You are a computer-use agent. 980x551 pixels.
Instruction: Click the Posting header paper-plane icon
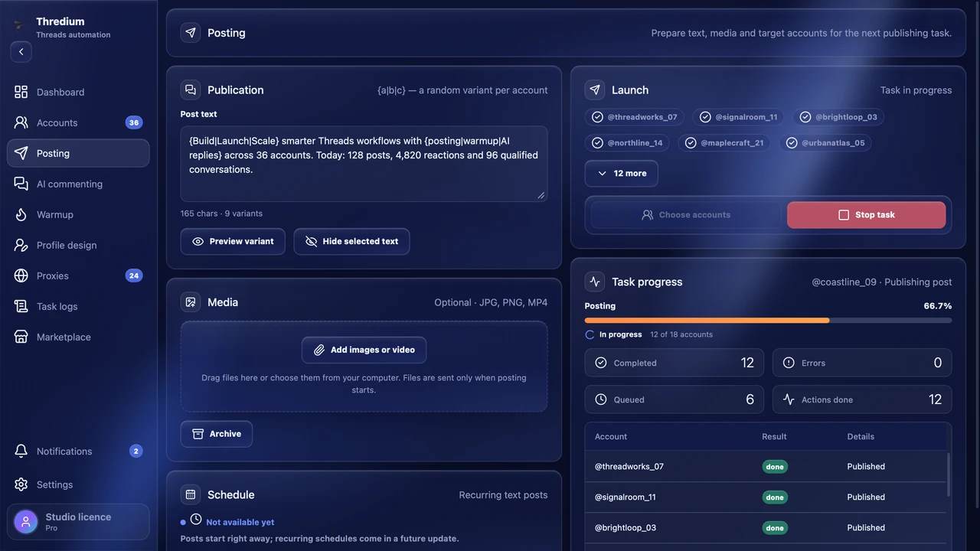click(x=191, y=33)
